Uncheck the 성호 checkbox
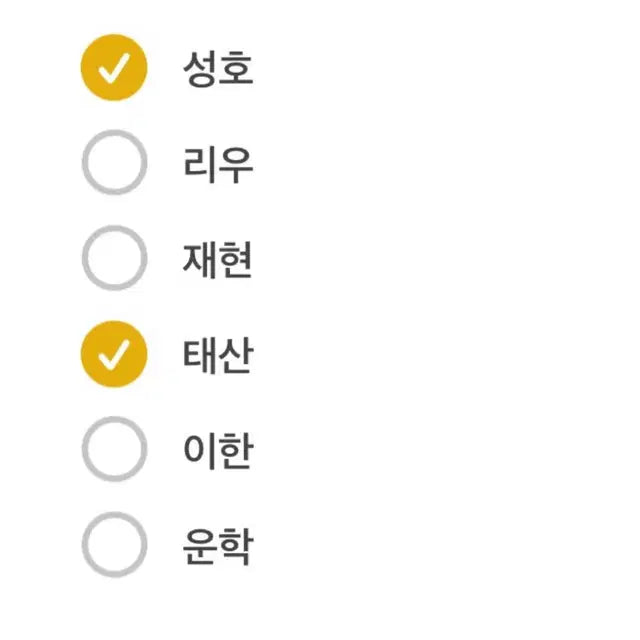Image resolution: width=640 pixels, height=640 pixels. [x=114, y=67]
